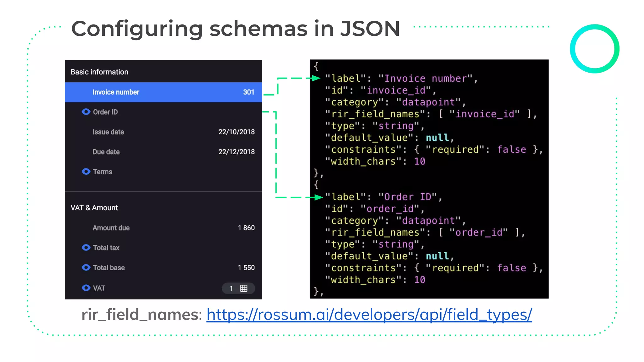Open the VAT table grid icon
The width and height of the screenshot is (644, 362).
[244, 288]
